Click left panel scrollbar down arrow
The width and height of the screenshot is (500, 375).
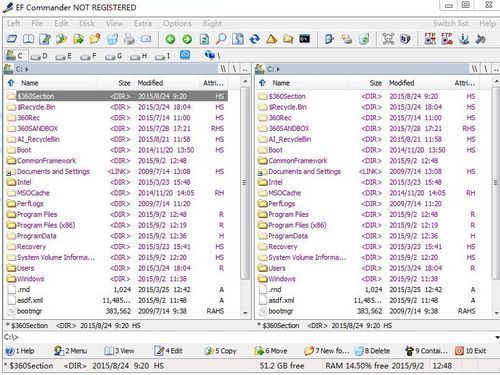click(245, 313)
